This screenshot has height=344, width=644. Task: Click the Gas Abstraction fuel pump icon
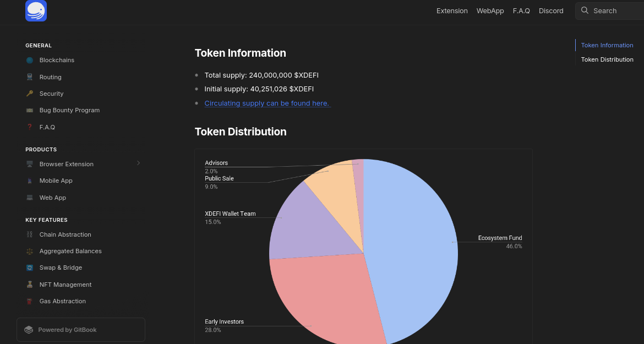pyautogui.click(x=30, y=301)
